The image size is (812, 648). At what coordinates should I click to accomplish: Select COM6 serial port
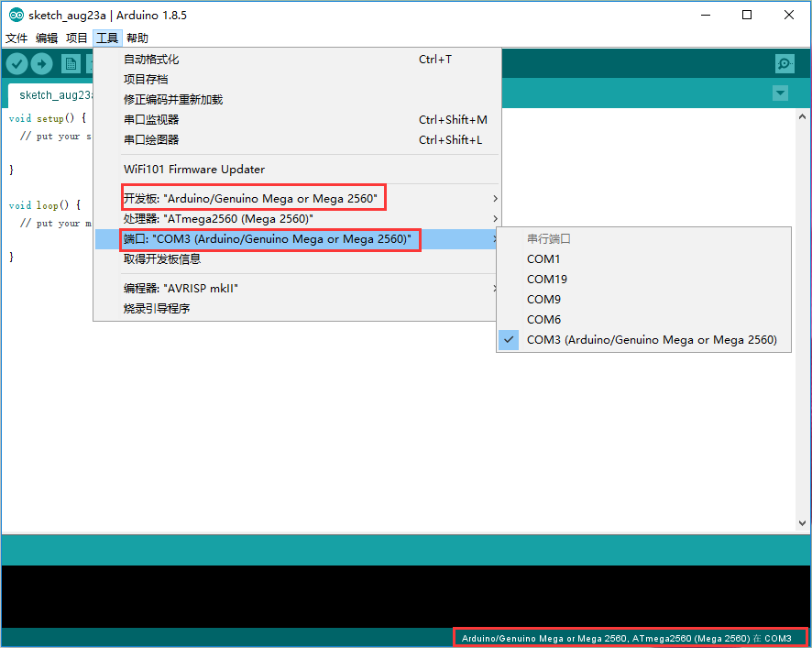tap(643, 320)
